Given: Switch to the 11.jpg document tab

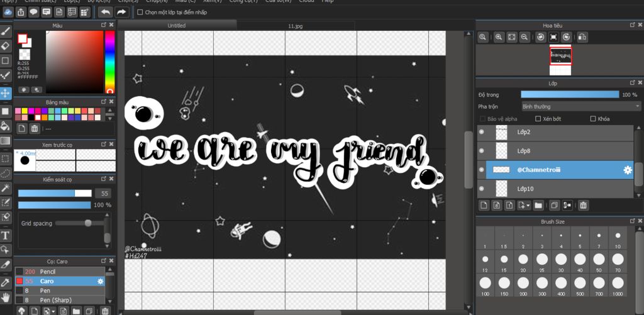Looking at the screenshot, I should click(295, 26).
